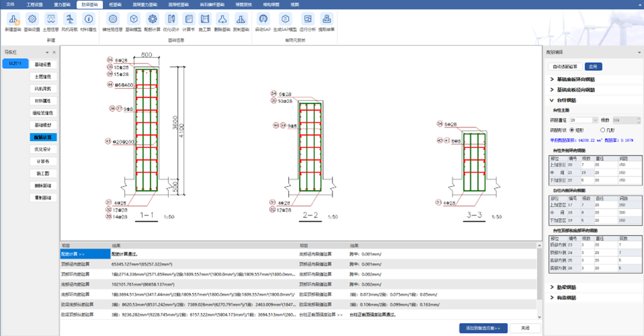Open the 文件 menu

tap(10, 4)
